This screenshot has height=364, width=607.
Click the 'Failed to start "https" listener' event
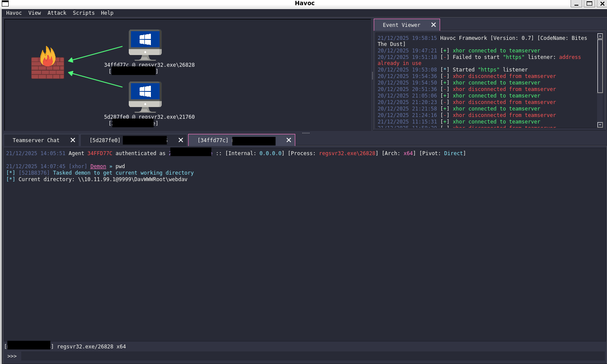(x=479, y=60)
